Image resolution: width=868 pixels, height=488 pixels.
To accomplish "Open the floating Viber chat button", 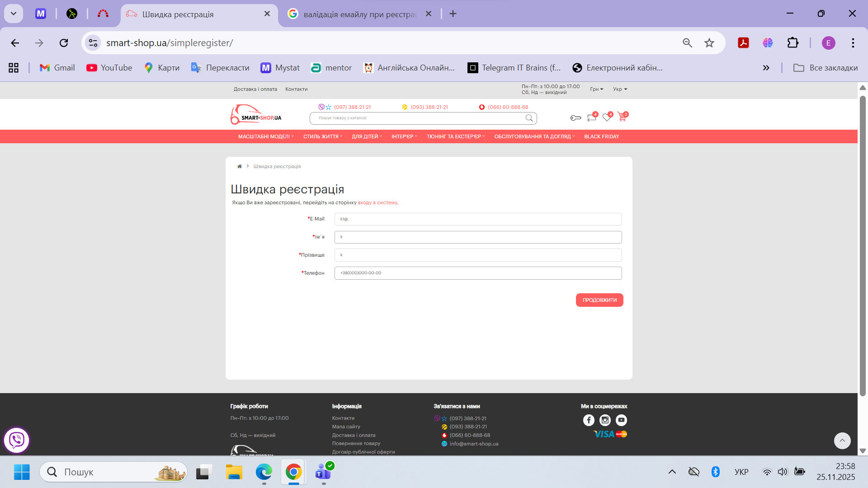I will 17,440.
